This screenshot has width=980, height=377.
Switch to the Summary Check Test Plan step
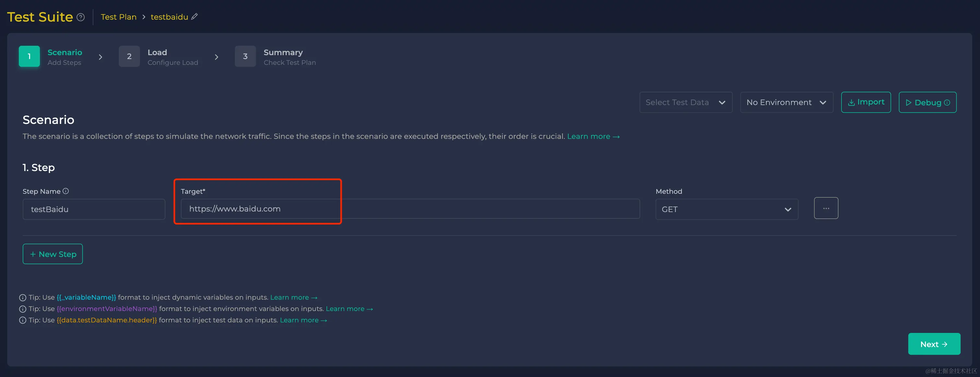(x=289, y=57)
